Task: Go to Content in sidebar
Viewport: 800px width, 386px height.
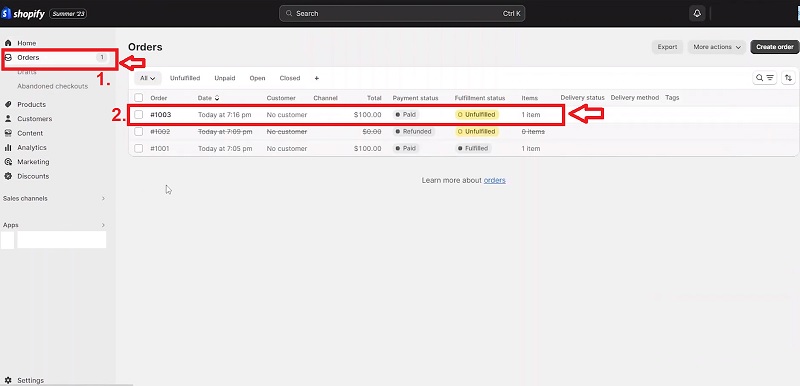Action: 30,133
